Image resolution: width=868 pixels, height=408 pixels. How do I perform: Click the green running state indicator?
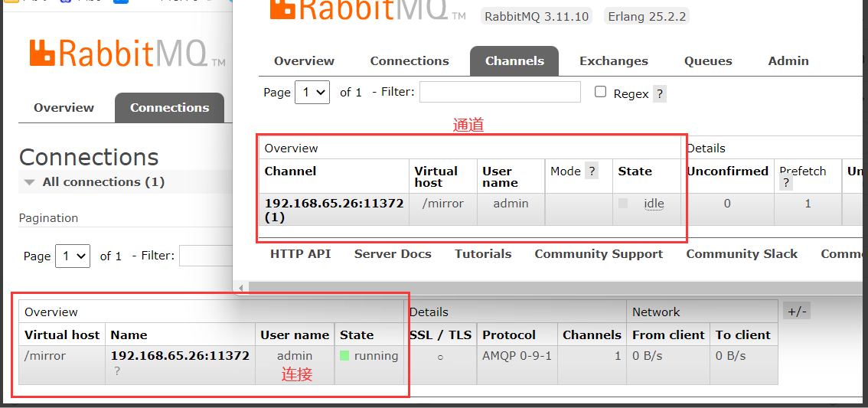(x=344, y=356)
